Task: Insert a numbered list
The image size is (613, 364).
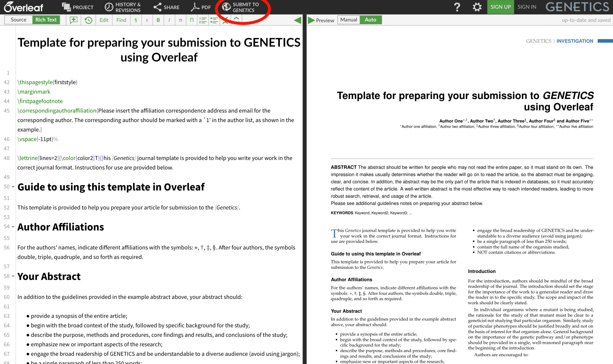Action: [203, 20]
